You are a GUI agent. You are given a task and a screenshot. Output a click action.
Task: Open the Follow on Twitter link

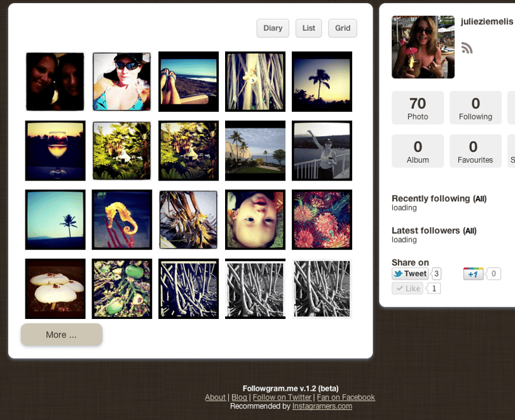coord(282,397)
